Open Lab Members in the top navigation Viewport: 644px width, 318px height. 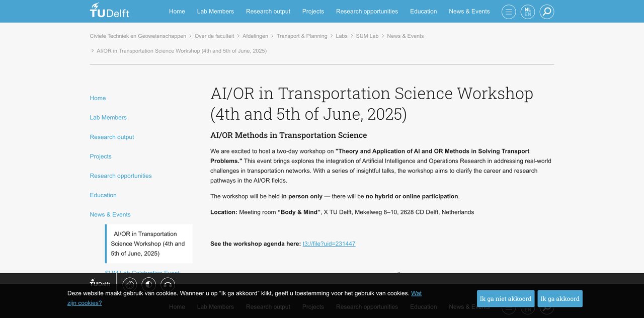[x=215, y=11]
